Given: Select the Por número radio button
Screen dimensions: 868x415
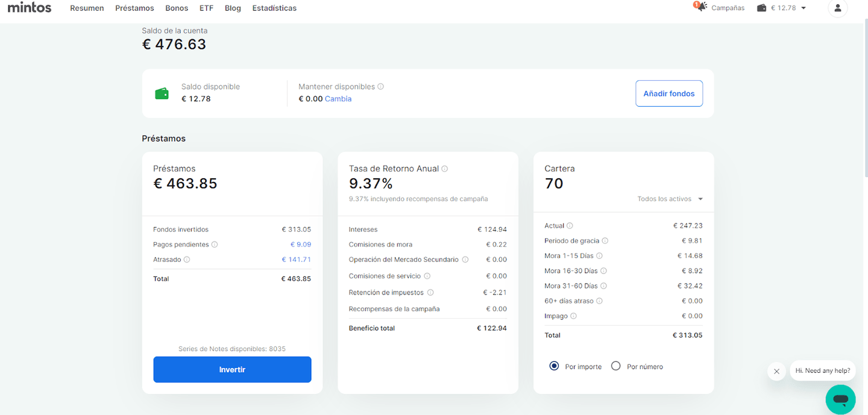Looking at the screenshot, I should tap(615, 366).
